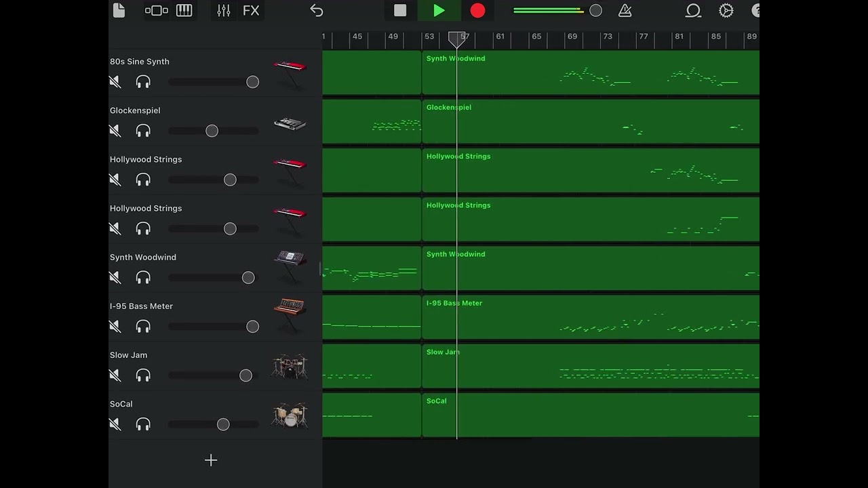Start recording with the red record button
The image size is (868, 488).
477,10
